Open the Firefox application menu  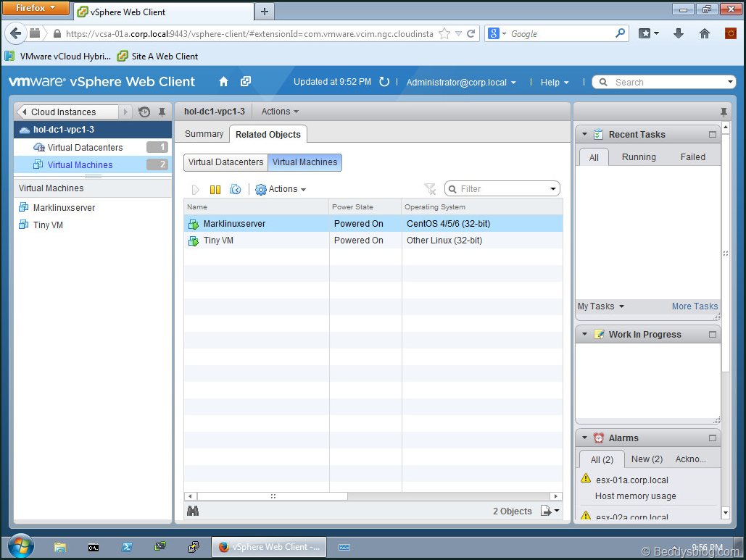[36, 8]
